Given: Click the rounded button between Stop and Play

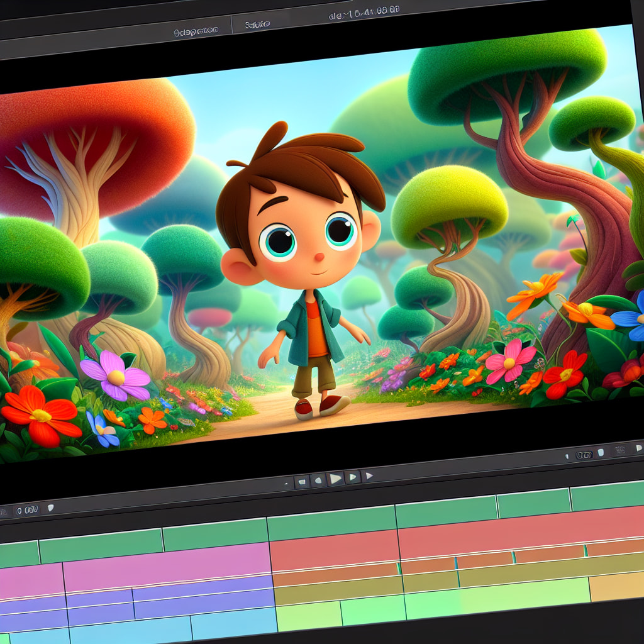Looking at the screenshot, I should [318, 480].
